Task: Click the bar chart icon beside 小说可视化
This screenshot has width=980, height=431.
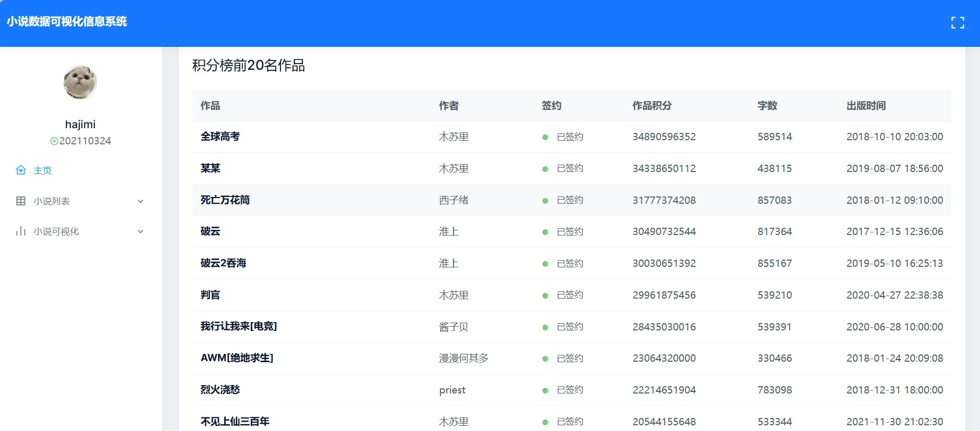Action: [21, 231]
